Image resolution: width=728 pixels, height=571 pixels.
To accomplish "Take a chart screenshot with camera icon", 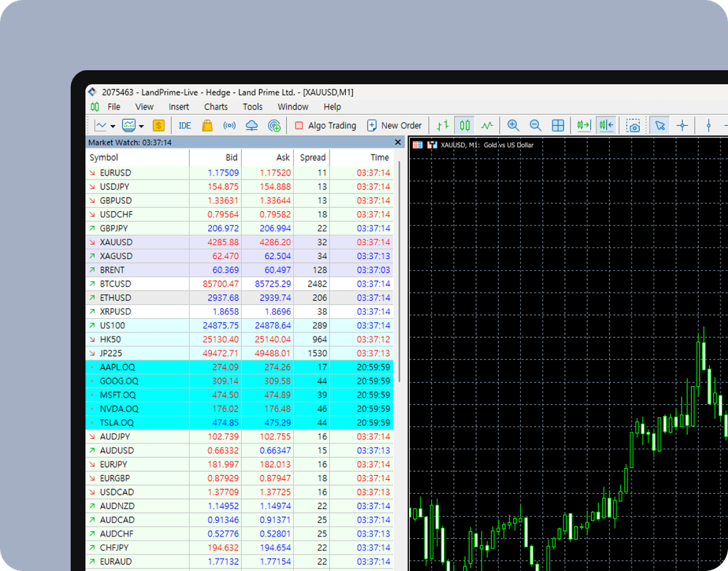I will [x=632, y=126].
